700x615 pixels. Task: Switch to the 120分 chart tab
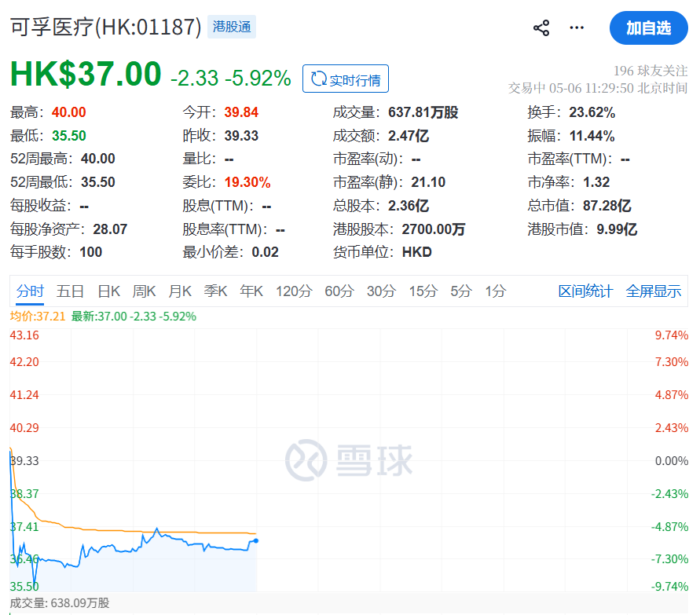point(293,291)
